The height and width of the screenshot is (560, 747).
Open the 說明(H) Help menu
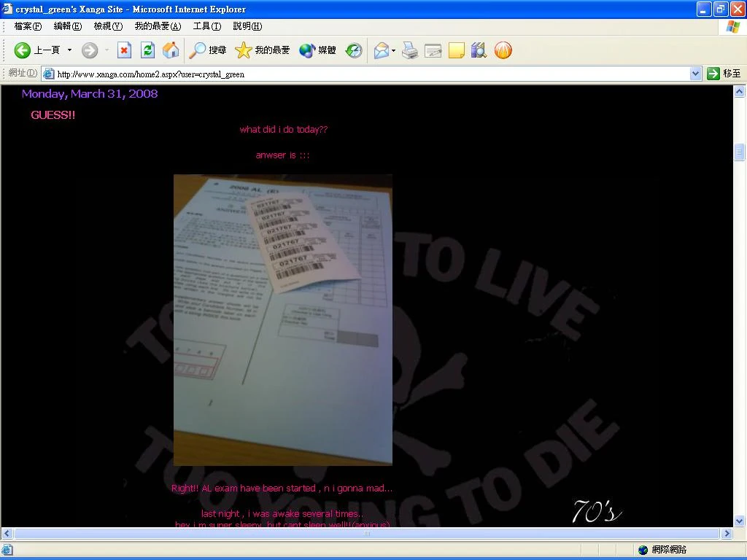[247, 26]
